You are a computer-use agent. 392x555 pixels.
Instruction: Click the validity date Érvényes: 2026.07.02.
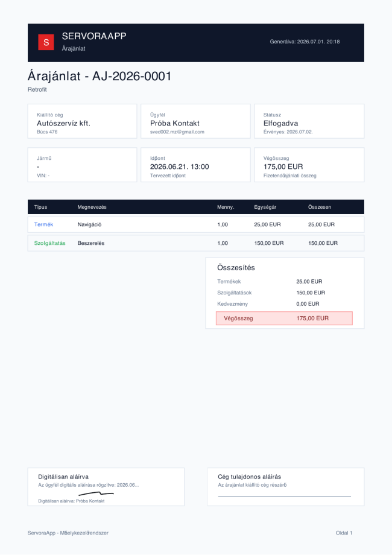[x=288, y=132]
